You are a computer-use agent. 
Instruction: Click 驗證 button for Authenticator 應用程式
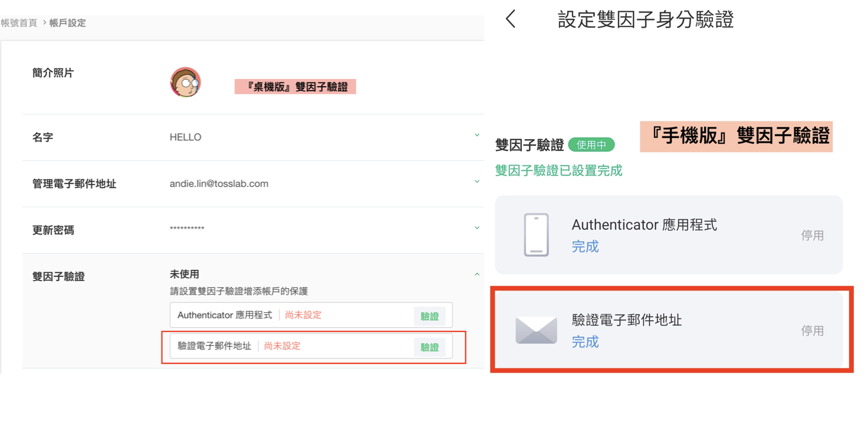(x=429, y=316)
